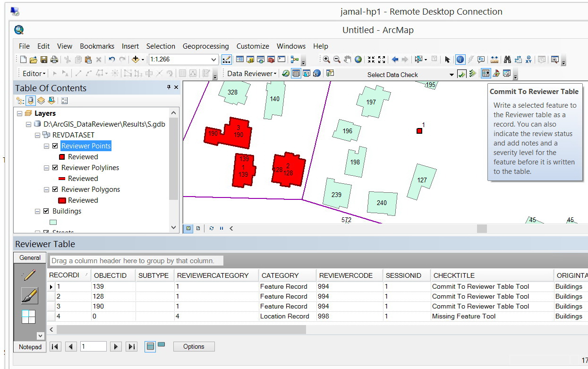Save the map with the disk icon
This screenshot has width=588, height=369.
pos(43,60)
